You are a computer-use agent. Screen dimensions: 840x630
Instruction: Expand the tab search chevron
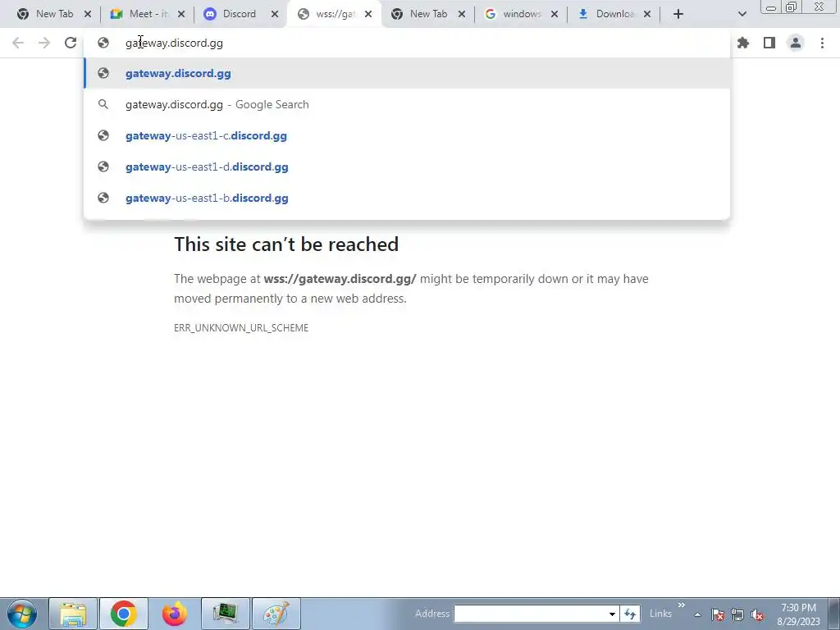pos(742,14)
